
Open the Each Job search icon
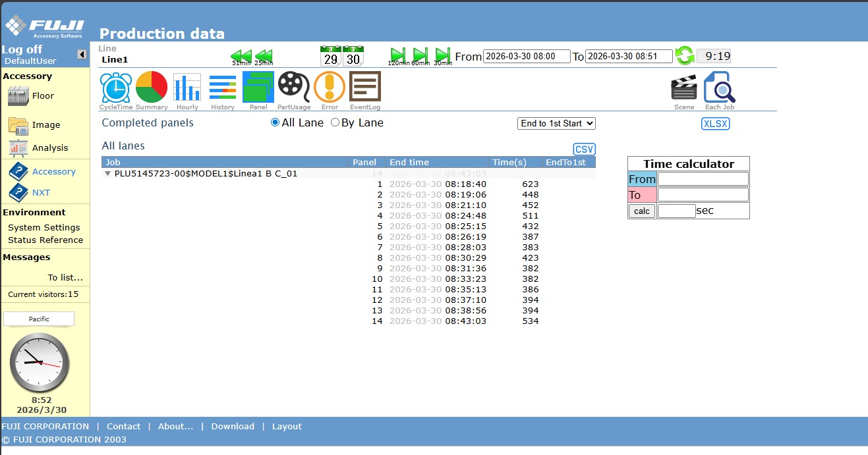719,88
